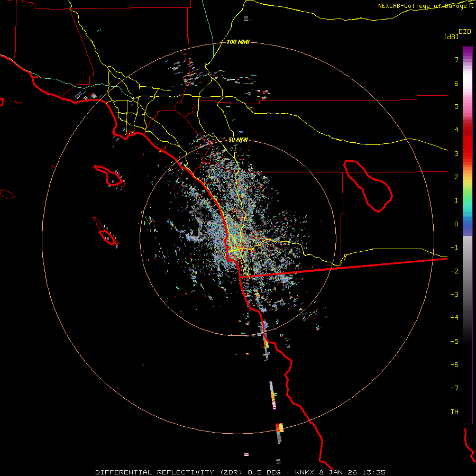
Task: Click the red band of the color bar
Action: pos(467,143)
